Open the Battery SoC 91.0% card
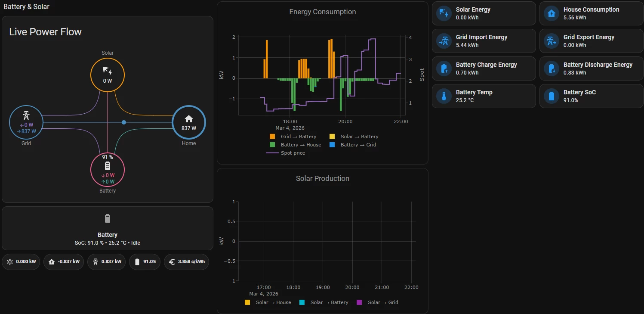644x314 pixels. [591, 96]
